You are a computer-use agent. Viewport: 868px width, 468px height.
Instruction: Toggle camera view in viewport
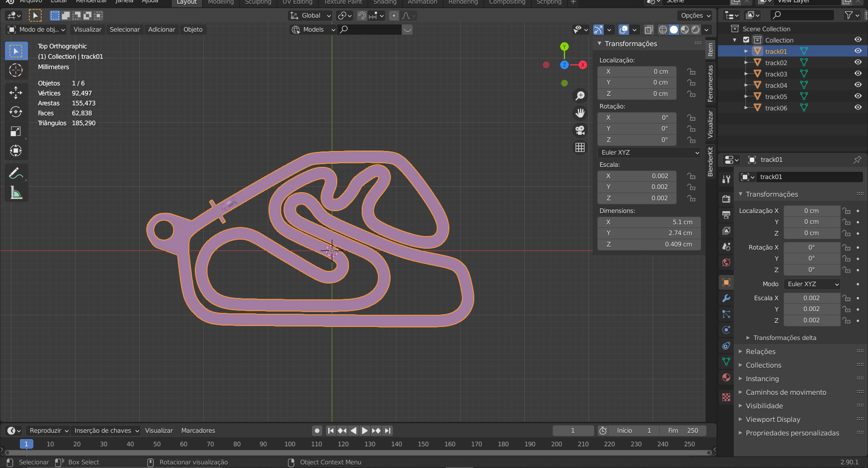580,130
